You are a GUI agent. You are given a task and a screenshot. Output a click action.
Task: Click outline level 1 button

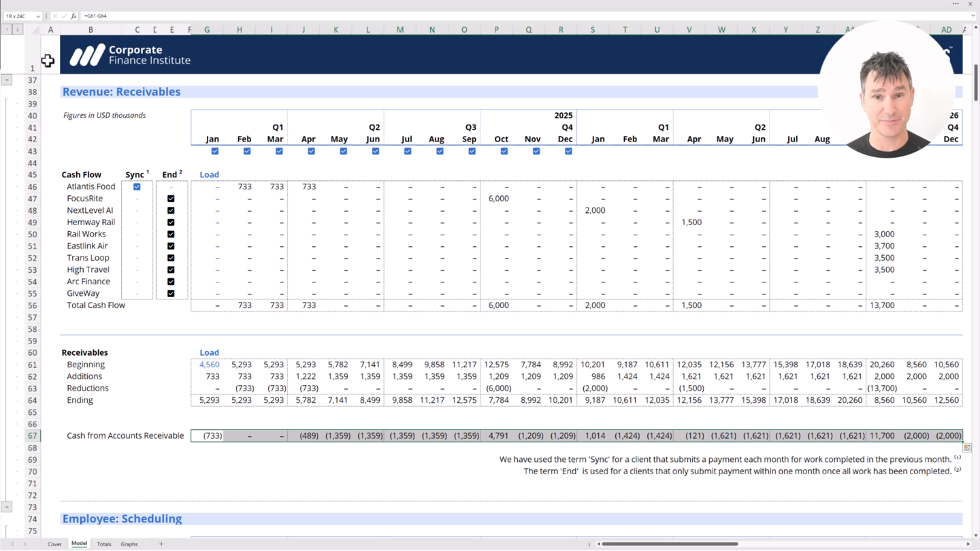coord(7,30)
